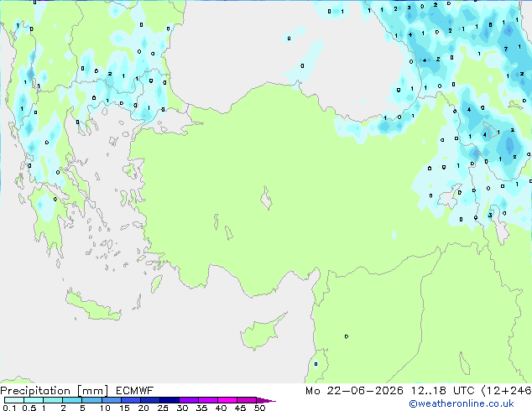The image size is (532, 411).
Task: Click the 20–25 mm legend color swatch
Action: tap(150, 400)
